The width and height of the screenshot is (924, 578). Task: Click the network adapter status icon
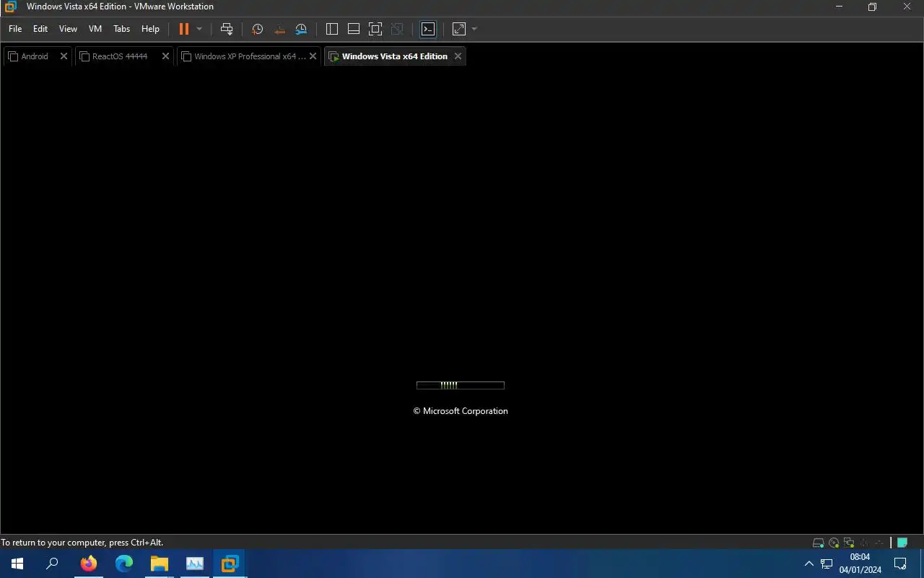click(849, 543)
